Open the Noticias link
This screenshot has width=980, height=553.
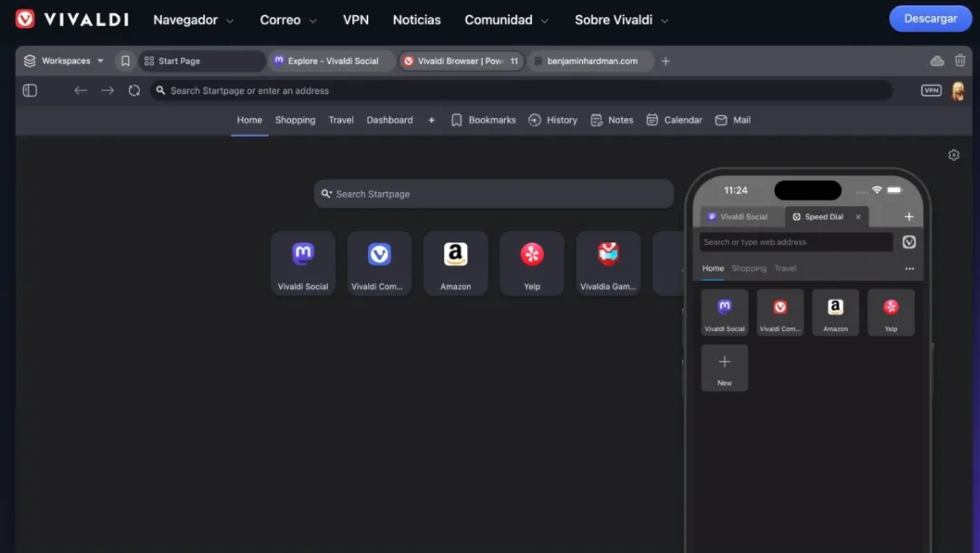[416, 20]
